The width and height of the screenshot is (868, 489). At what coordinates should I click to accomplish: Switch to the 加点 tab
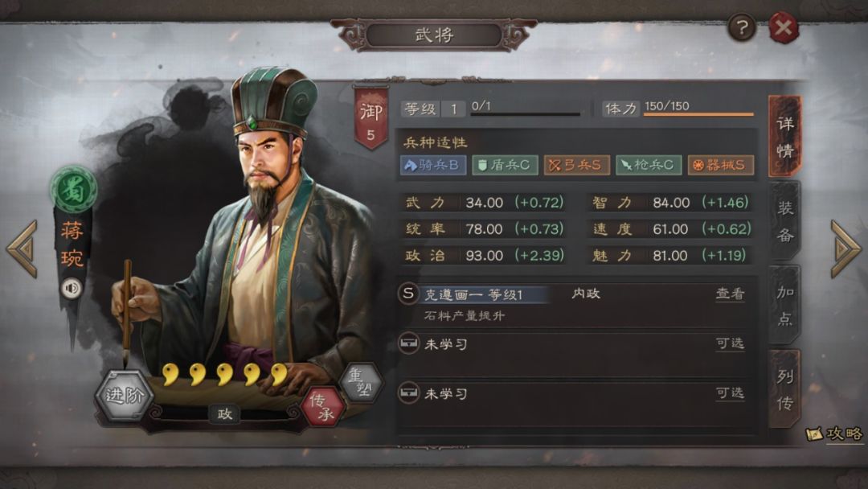point(785,305)
